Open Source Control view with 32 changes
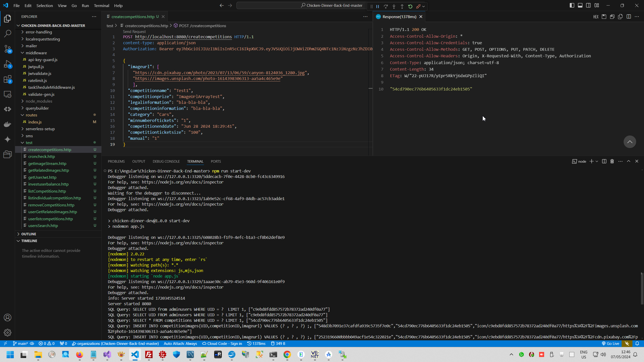The image size is (644, 362). click(x=8, y=49)
